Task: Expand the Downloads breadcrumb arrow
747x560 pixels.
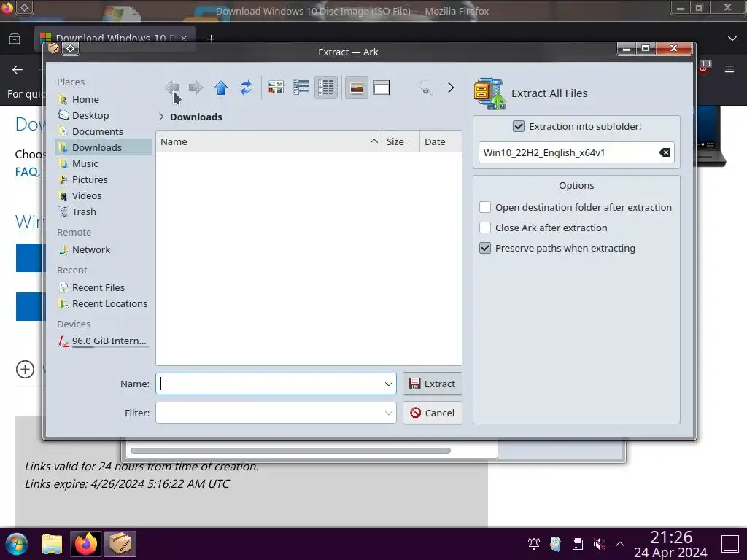Action: click(161, 117)
